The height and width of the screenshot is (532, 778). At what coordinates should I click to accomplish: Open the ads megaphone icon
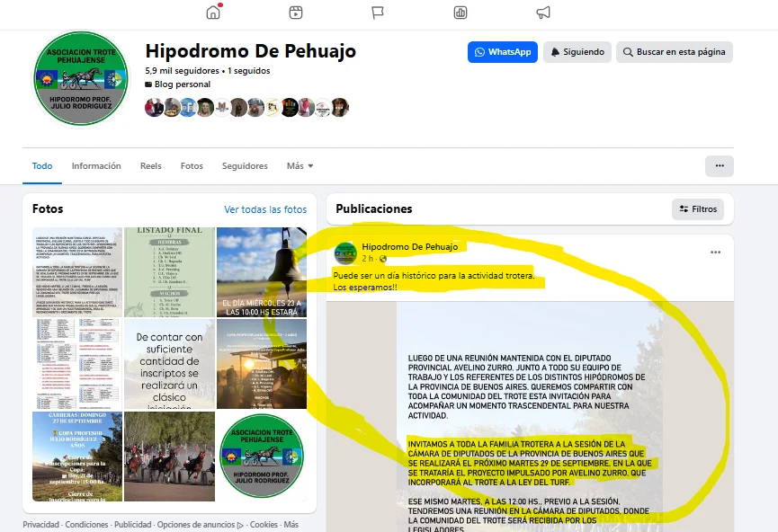(543, 13)
